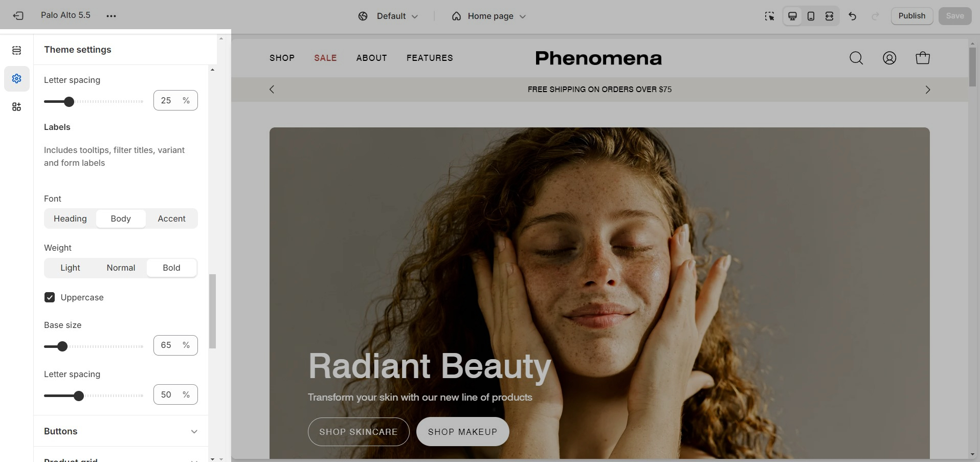Image resolution: width=980 pixels, height=462 pixels.
Task: Toggle the inspector selection tool icon
Action: (x=769, y=16)
